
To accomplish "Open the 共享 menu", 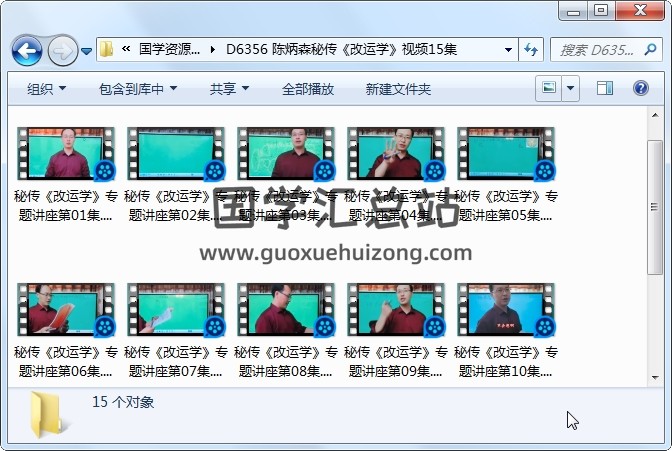I will (229, 89).
